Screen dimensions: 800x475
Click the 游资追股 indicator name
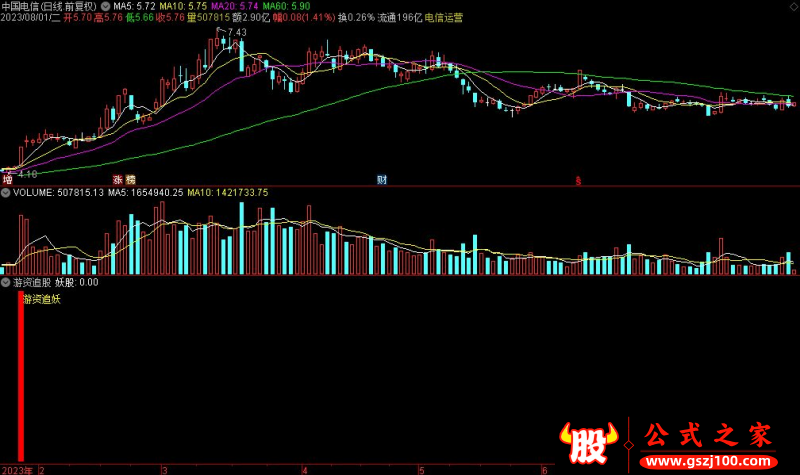tap(32, 283)
